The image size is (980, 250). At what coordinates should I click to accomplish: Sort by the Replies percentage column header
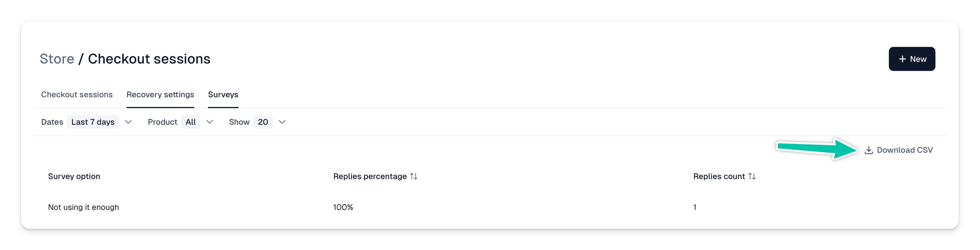[370, 176]
